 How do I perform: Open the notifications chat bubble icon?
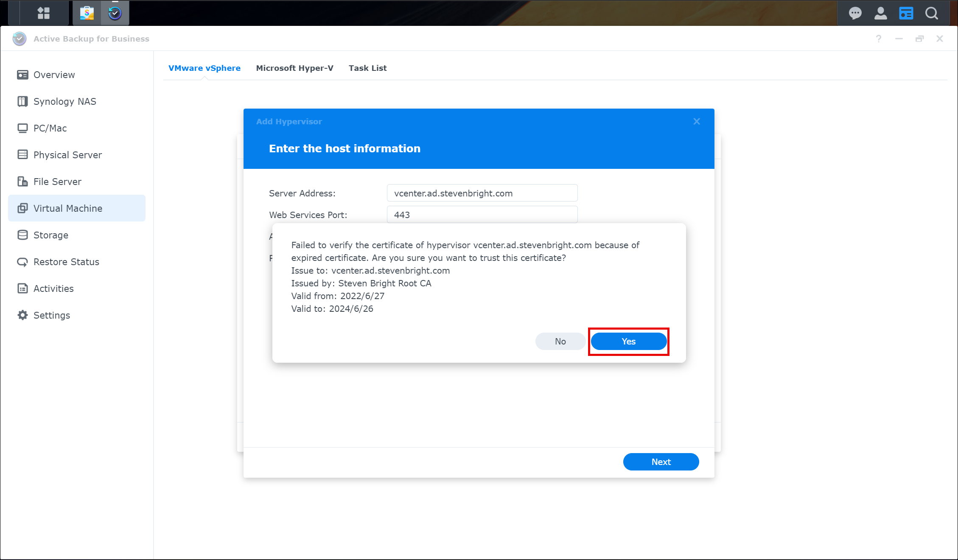pyautogui.click(x=855, y=13)
